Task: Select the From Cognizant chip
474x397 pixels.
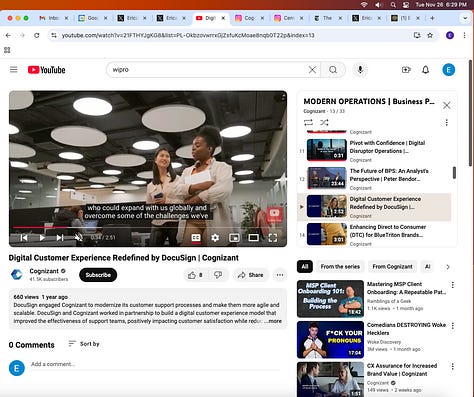Action: coord(392,267)
